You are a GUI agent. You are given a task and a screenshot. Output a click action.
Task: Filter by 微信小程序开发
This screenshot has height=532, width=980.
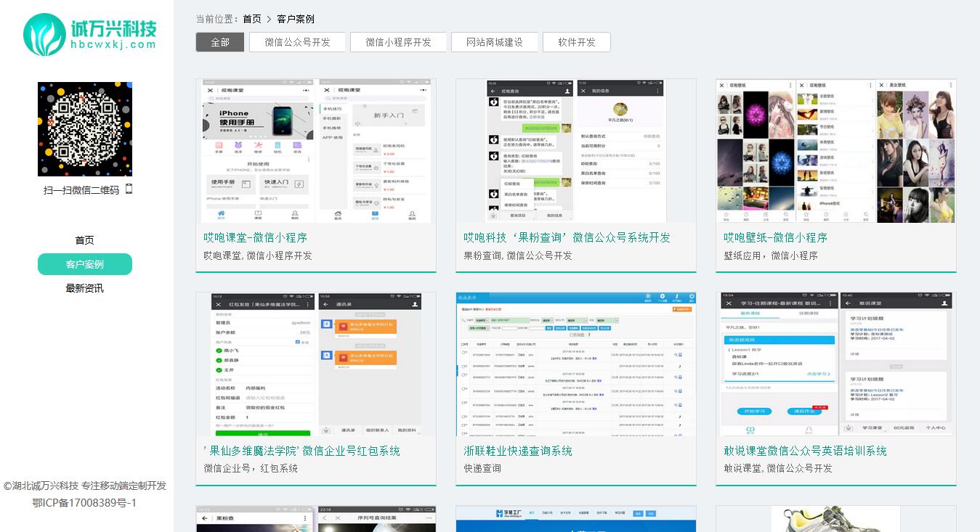pyautogui.click(x=398, y=42)
